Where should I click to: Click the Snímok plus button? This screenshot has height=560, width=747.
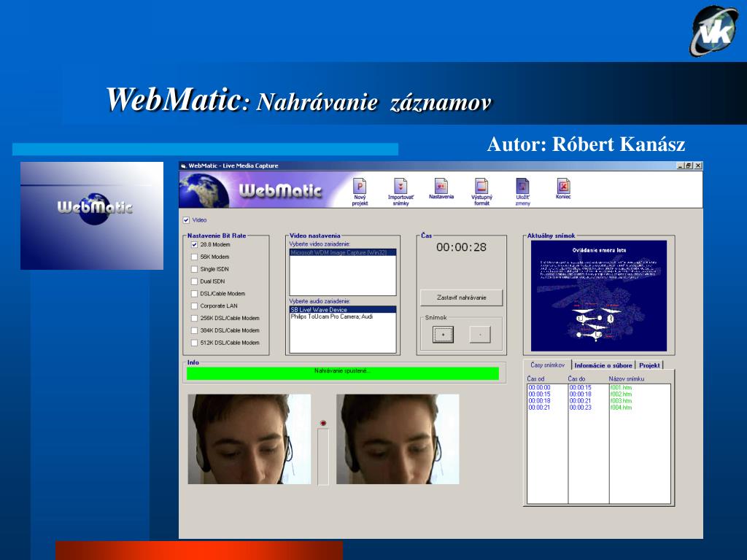point(443,334)
